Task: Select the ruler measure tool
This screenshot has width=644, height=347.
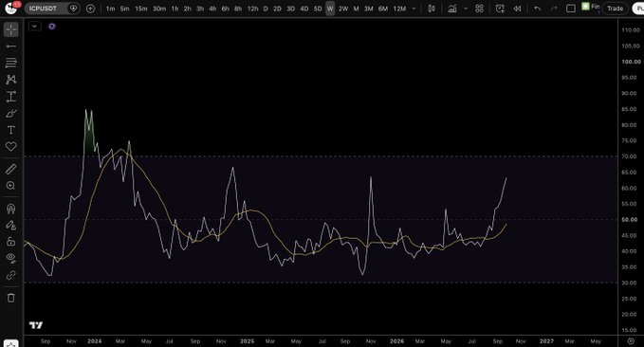Action: point(11,169)
